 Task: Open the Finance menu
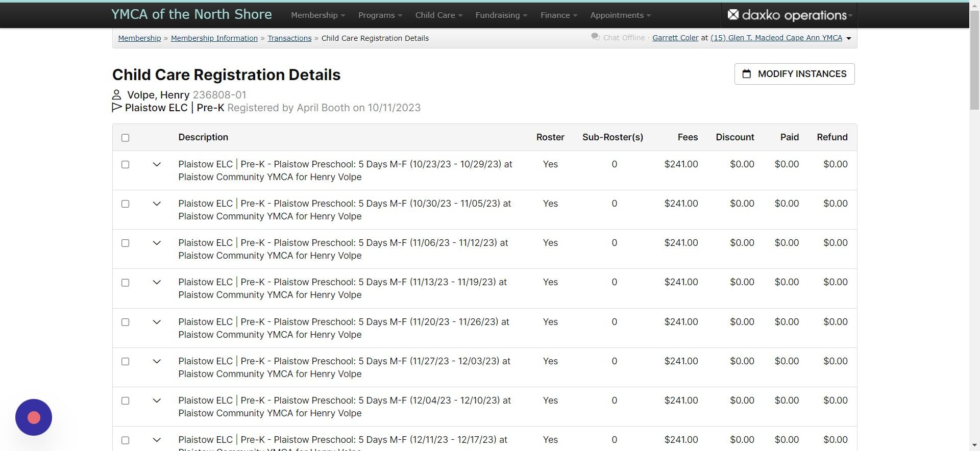(x=559, y=15)
